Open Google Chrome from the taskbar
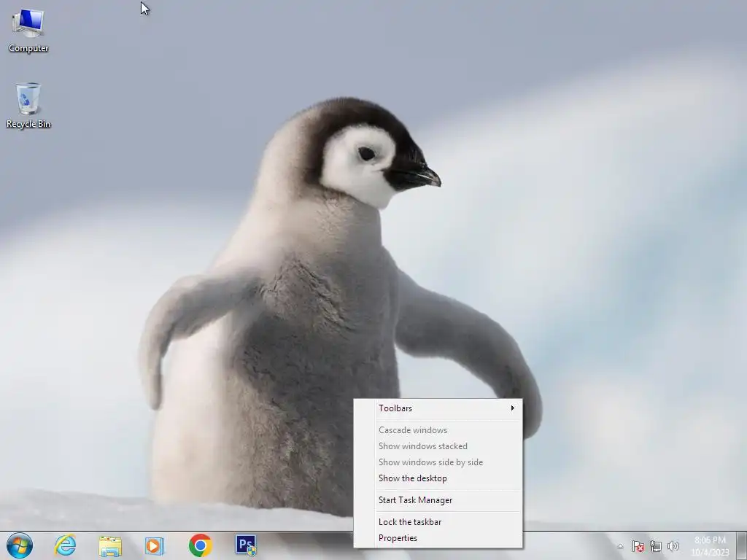Image resolution: width=747 pixels, height=560 pixels. (x=200, y=545)
